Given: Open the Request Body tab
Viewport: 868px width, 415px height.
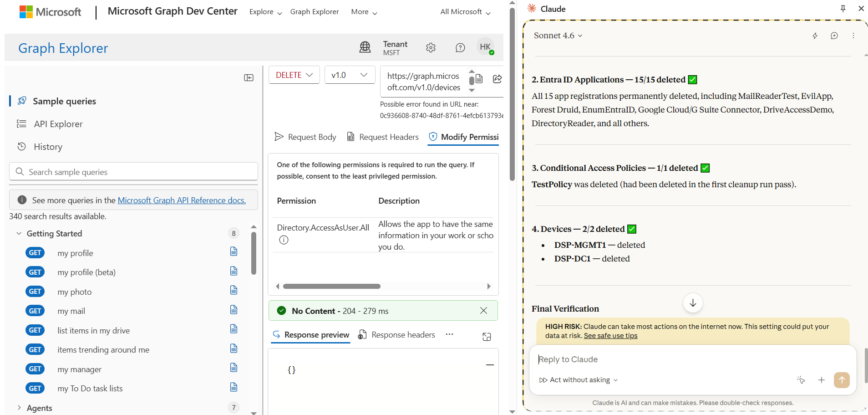Looking at the screenshot, I should coord(305,137).
